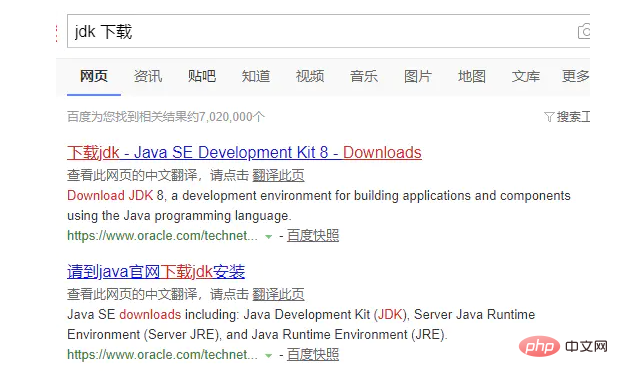618x379 pixels.
Task: Select the 图片 tab
Action: pyautogui.click(x=418, y=76)
